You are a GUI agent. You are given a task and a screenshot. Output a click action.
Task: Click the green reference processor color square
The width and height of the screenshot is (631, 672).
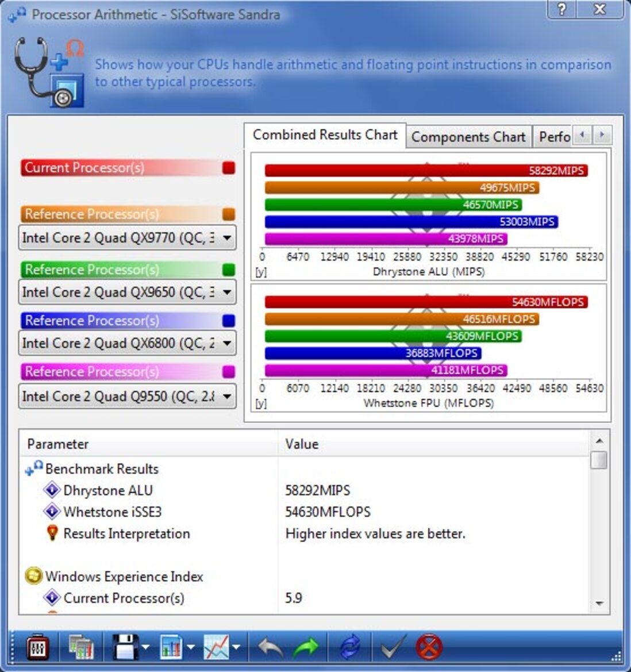(x=229, y=270)
